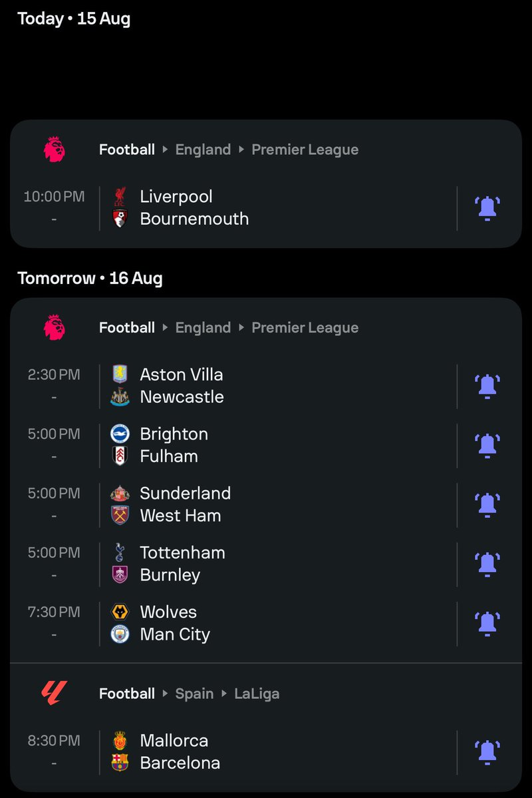The height and width of the screenshot is (798, 532).
Task: Enable alert bell for Sunderland vs West Ham
Action: pyautogui.click(x=487, y=505)
